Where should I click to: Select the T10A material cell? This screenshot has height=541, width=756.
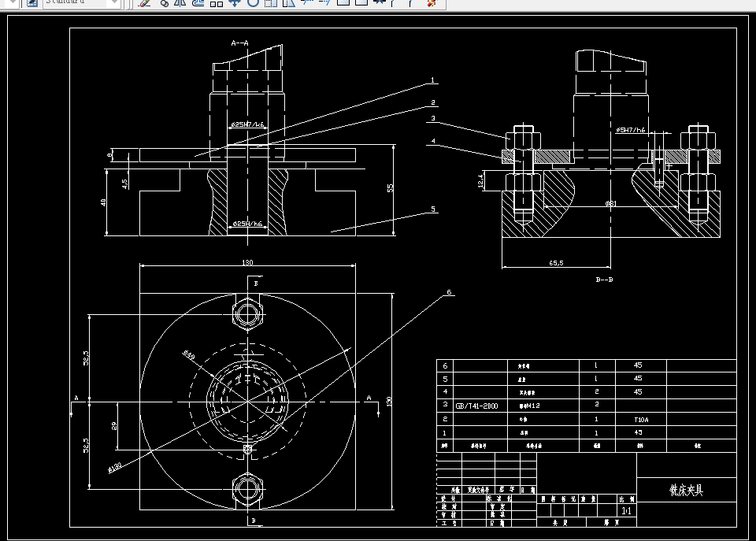pyautogui.click(x=641, y=420)
